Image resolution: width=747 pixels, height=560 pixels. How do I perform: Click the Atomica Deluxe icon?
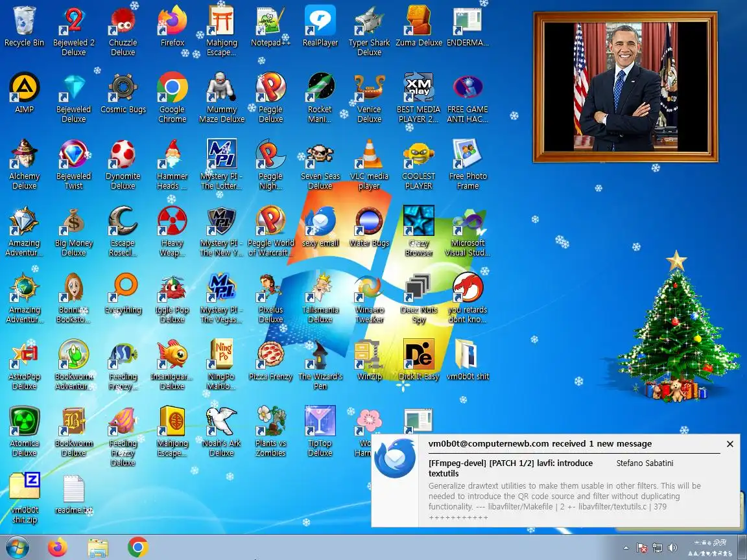[24, 432]
